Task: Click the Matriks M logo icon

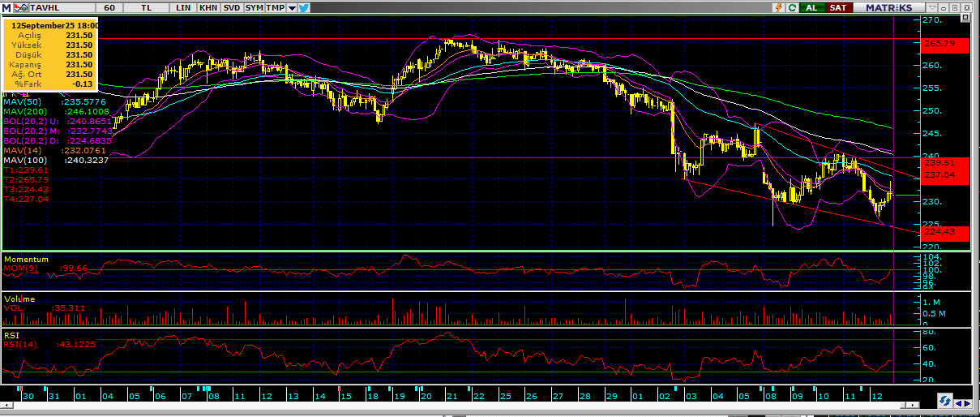Action: click(x=7, y=7)
